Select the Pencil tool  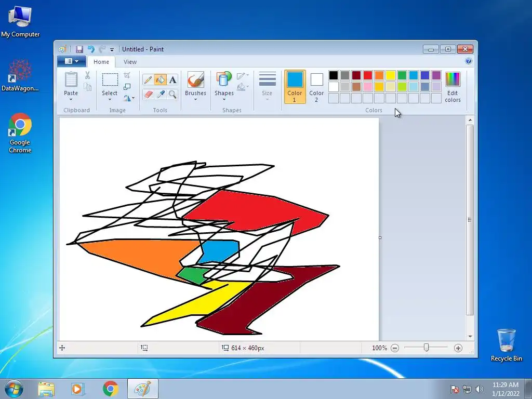148,79
